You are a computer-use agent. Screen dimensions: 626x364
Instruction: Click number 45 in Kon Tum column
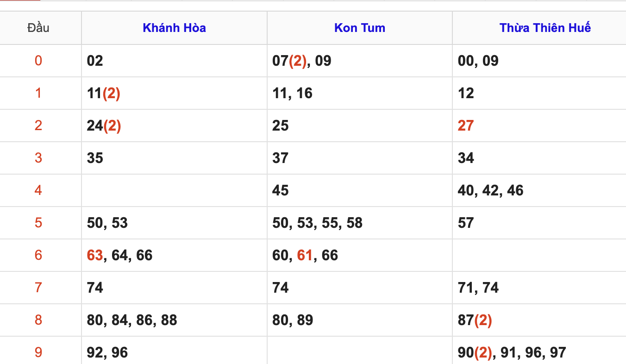[281, 190]
